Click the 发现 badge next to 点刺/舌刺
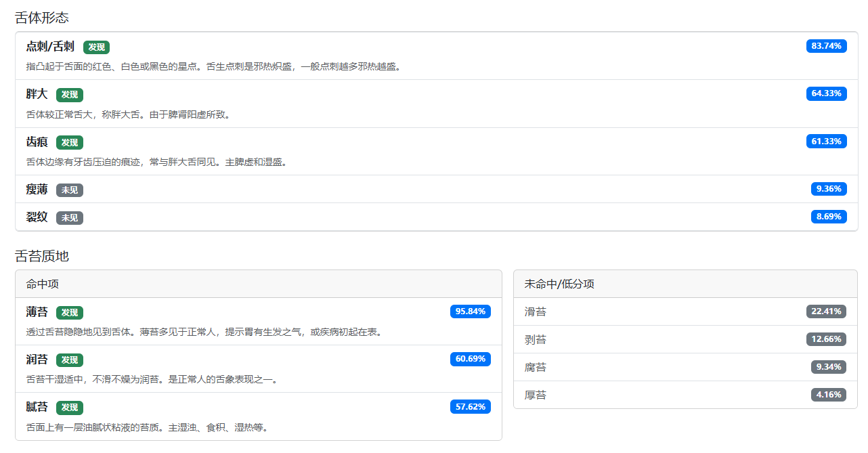The image size is (868, 453). tap(96, 47)
